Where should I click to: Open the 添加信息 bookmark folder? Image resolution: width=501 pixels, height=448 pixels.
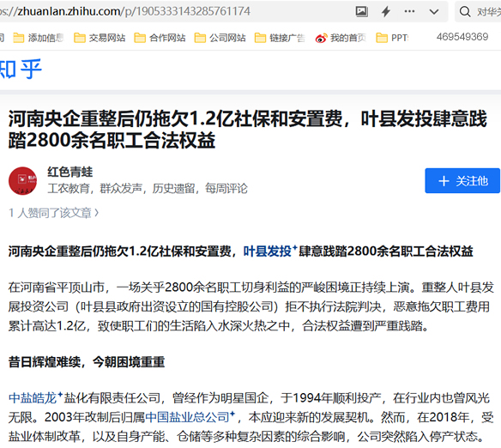(39, 38)
